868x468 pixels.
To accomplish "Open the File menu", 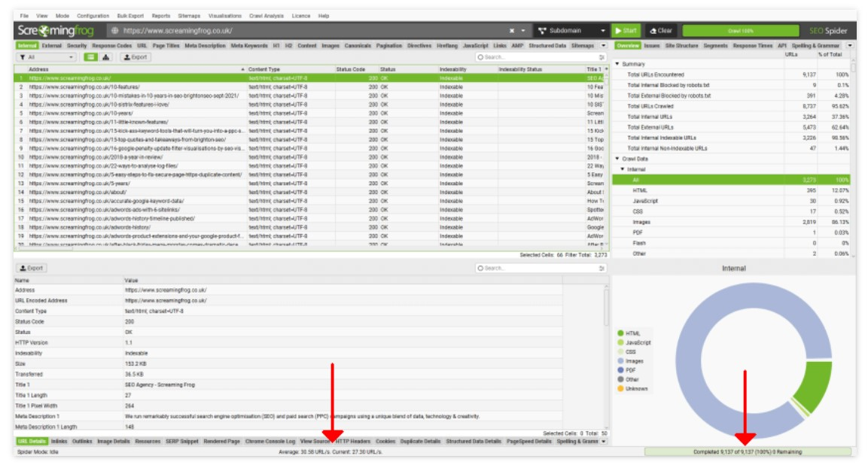I will click(24, 16).
